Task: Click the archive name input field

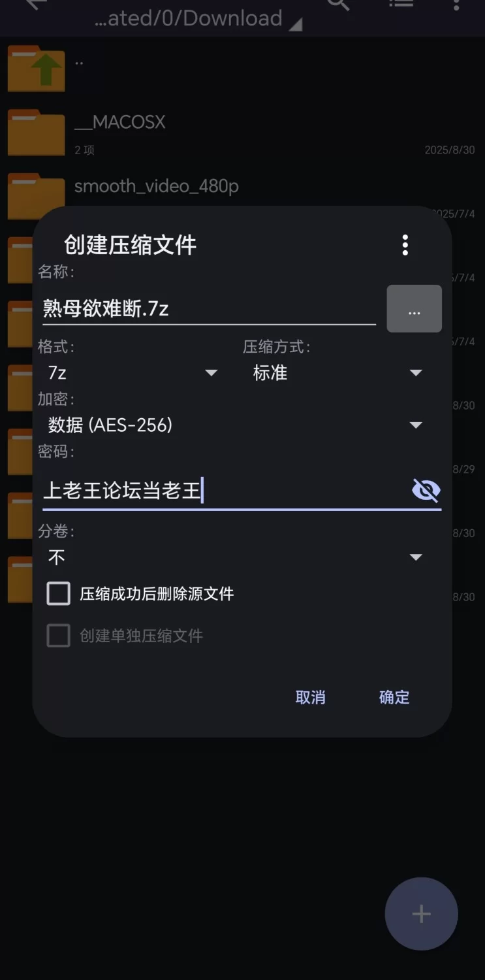Action: (x=209, y=308)
